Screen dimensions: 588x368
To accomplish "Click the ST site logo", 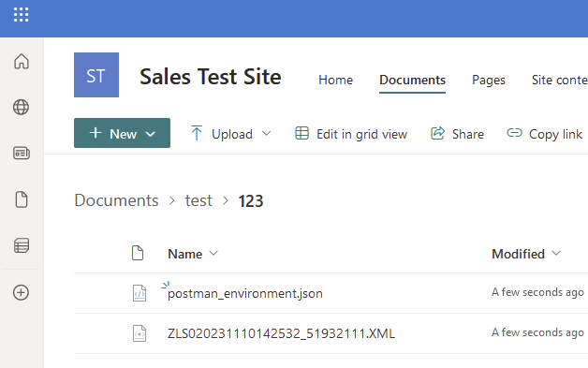I will click(x=96, y=75).
